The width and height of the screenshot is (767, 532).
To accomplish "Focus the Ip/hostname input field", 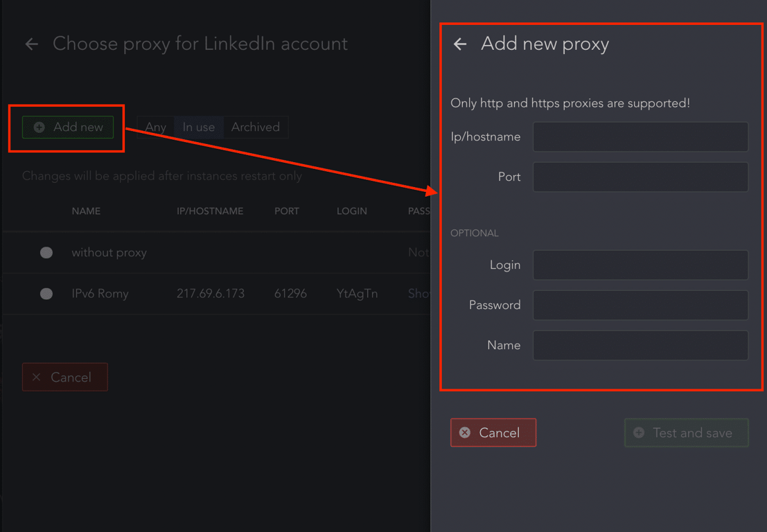I will coord(640,137).
